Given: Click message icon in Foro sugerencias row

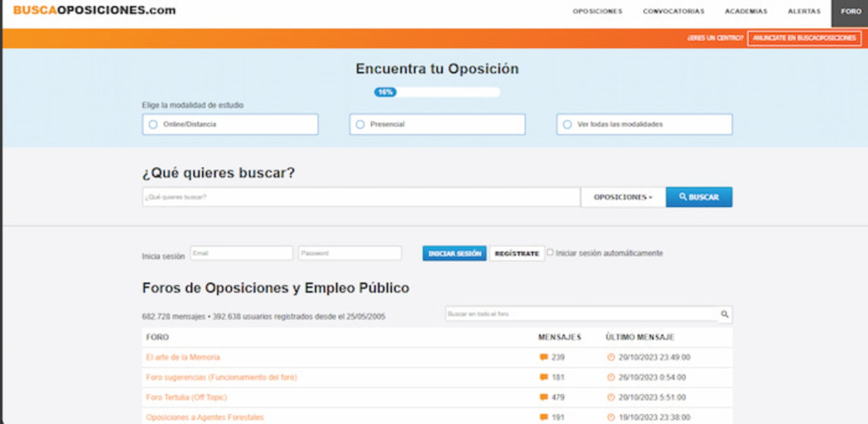Looking at the screenshot, I should 544,377.
